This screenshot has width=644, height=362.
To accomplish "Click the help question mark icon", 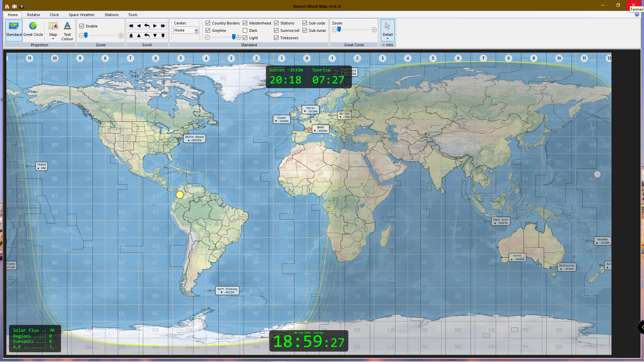I will pos(637,14).
